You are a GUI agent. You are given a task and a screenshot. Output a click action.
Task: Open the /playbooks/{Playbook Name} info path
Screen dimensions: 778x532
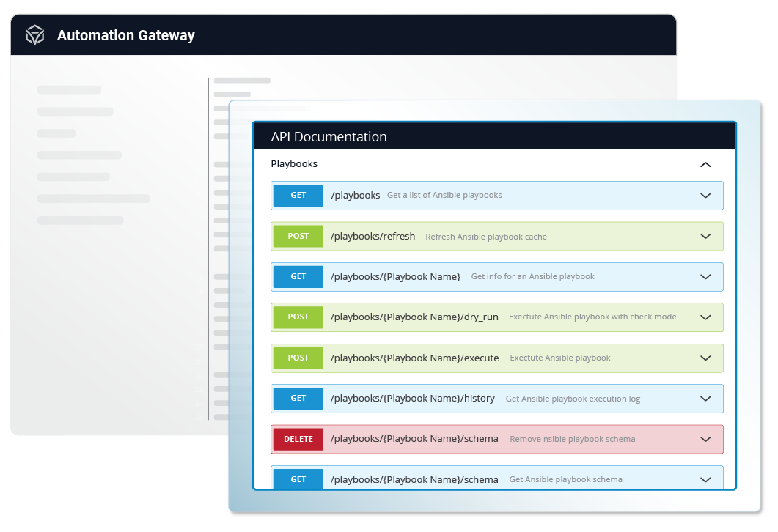point(395,277)
